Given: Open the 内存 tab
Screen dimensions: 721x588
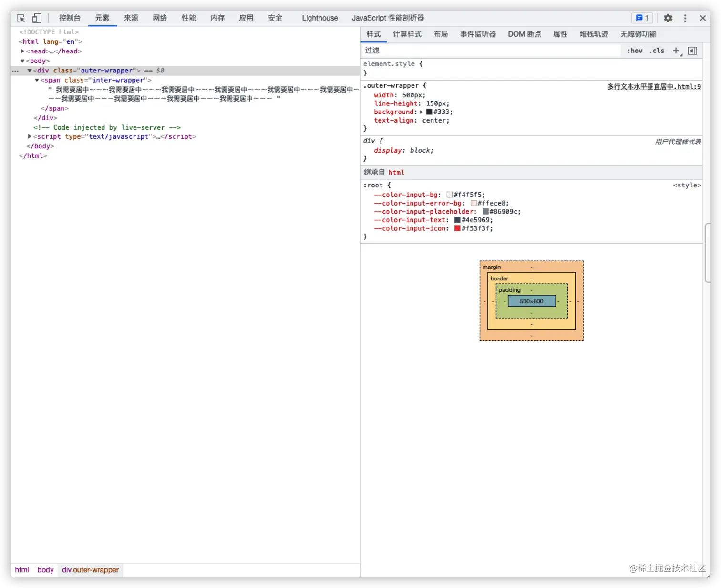Looking at the screenshot, I should (x=217, y=18).
